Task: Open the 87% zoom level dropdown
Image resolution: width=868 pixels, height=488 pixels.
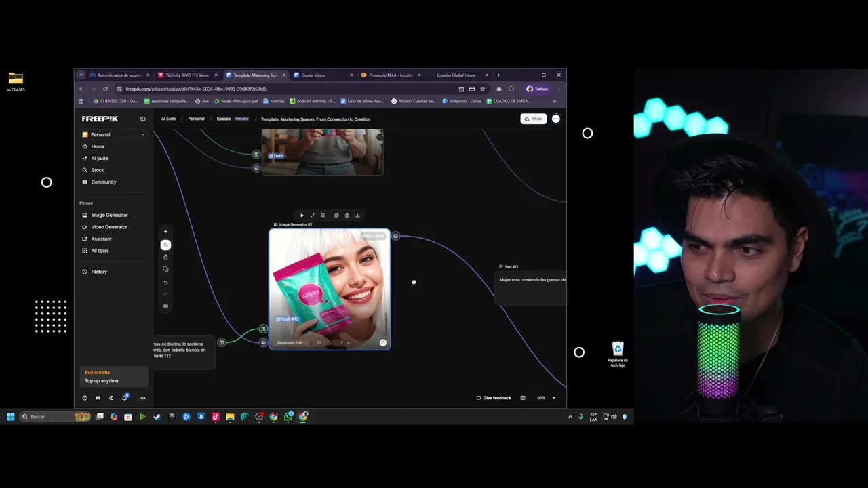Action: [x=546, y=398]
